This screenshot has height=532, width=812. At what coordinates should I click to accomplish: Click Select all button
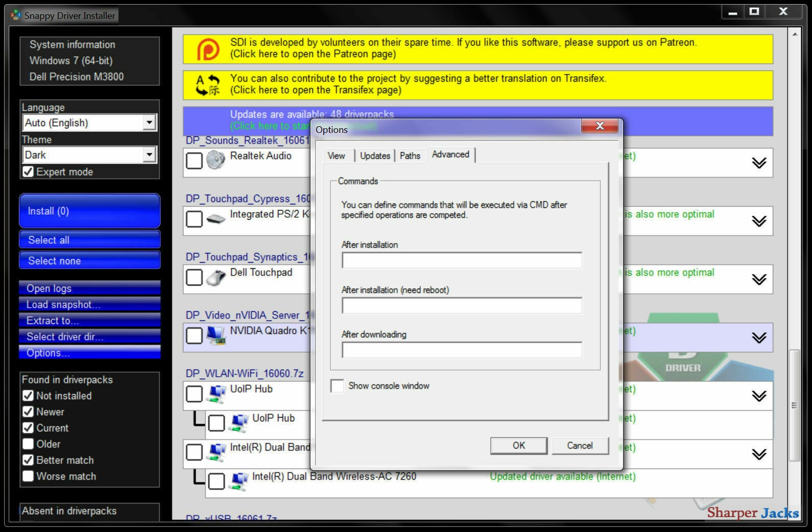coord(90,240)
